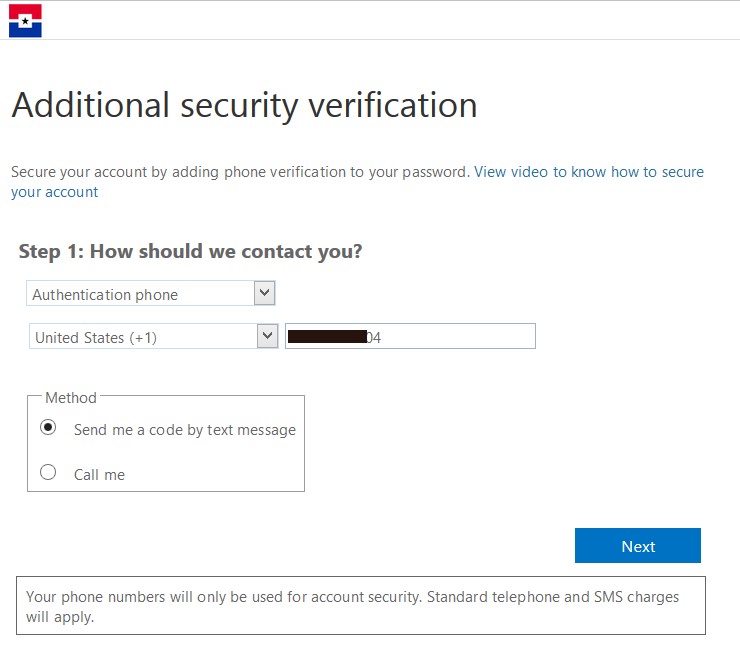Click the flag logo icon
740x650 pixels.
click(25, 20)
